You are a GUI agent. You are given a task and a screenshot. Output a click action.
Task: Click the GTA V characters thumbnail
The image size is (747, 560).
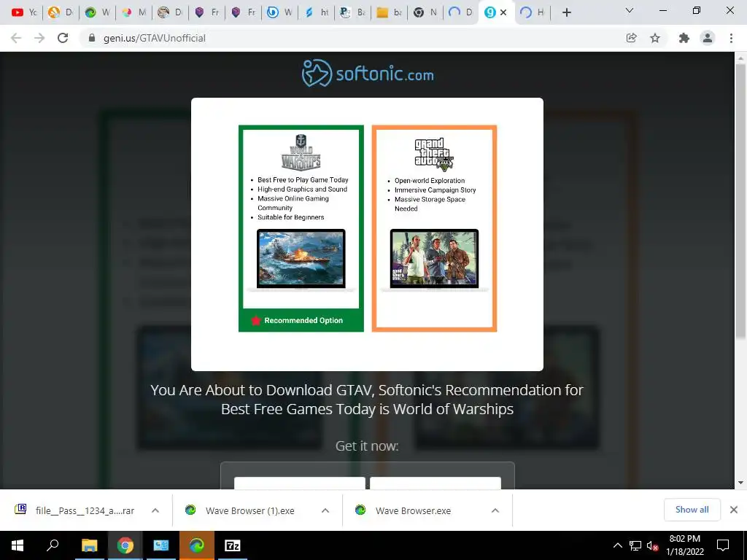(434, 260)
